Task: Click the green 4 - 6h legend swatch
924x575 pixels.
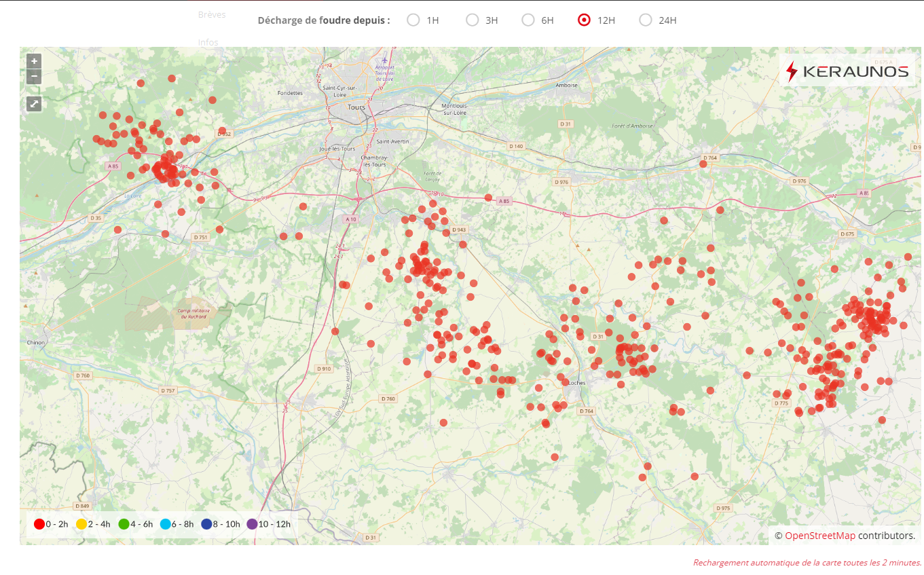Action: [x=124, y=524]
